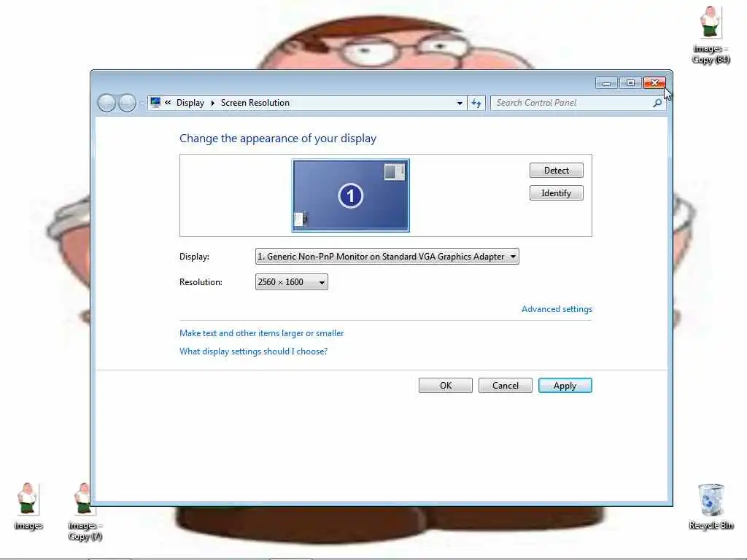Click the Refresh button beside address bar
Screen dimensions: 747x560
[x=476, y=103]
